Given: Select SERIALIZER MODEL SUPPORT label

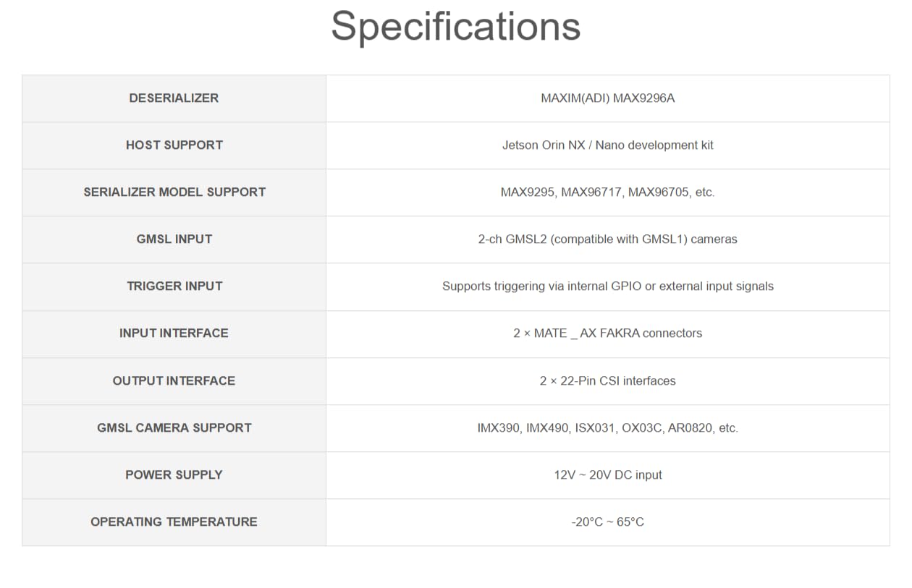Looking at the screenshot, I should click(174, 192).
